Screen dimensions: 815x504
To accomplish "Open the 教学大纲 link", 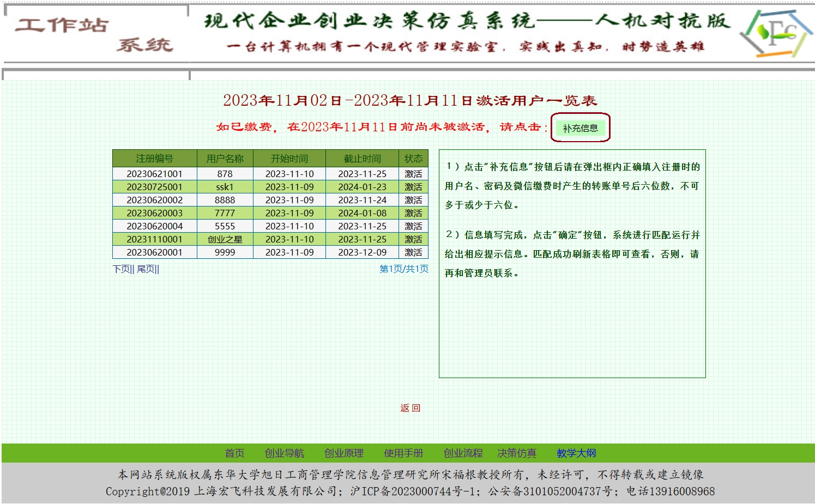I will [576, 453].
